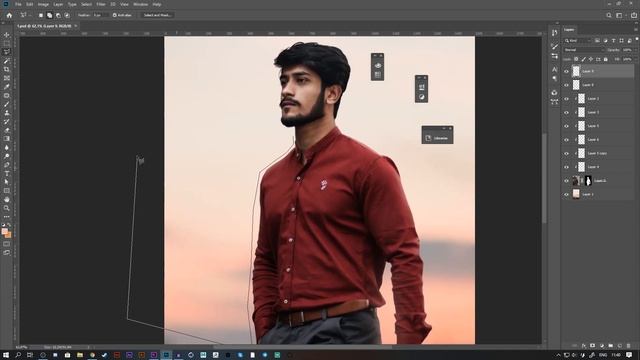Open the Edit Toolbar three-dots button

(x=7, y=217)
